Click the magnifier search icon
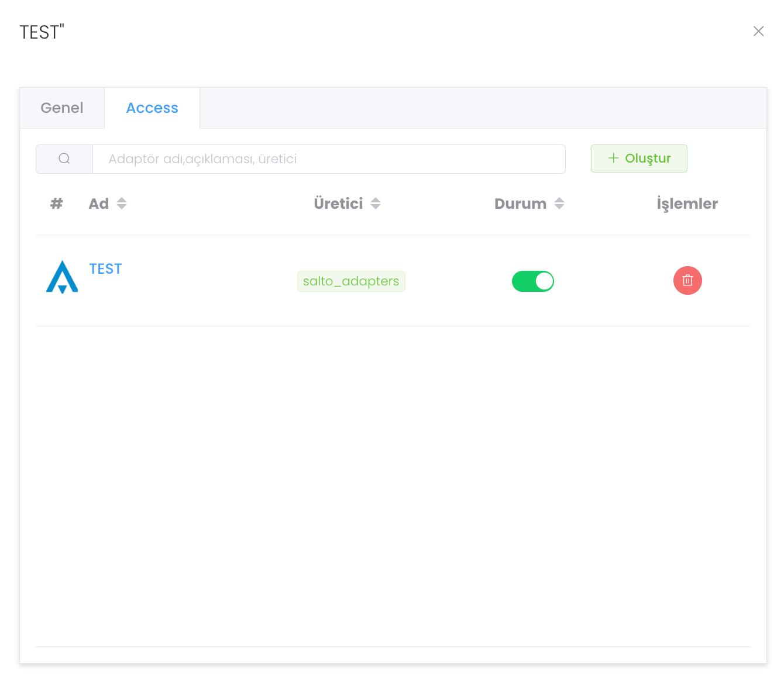The width and height of the screenshot is (784, 689). coord(64,159)
